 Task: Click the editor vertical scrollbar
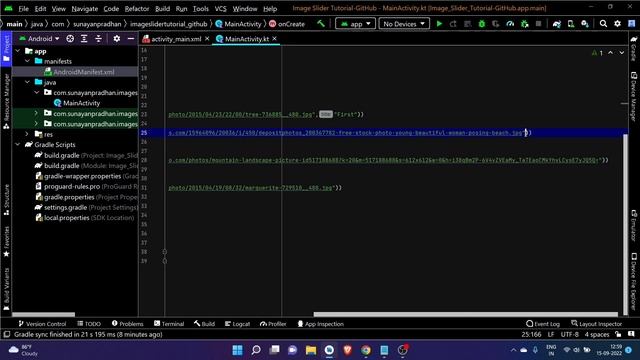[625, 224]
